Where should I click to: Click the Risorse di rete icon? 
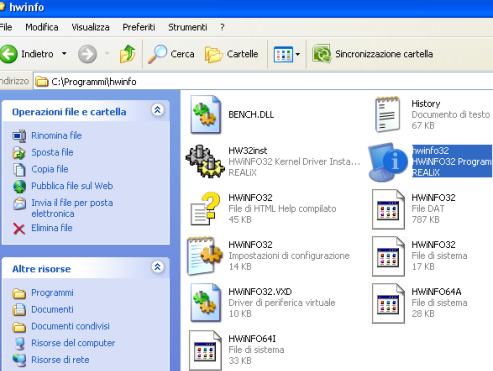[x=19, y=360]
